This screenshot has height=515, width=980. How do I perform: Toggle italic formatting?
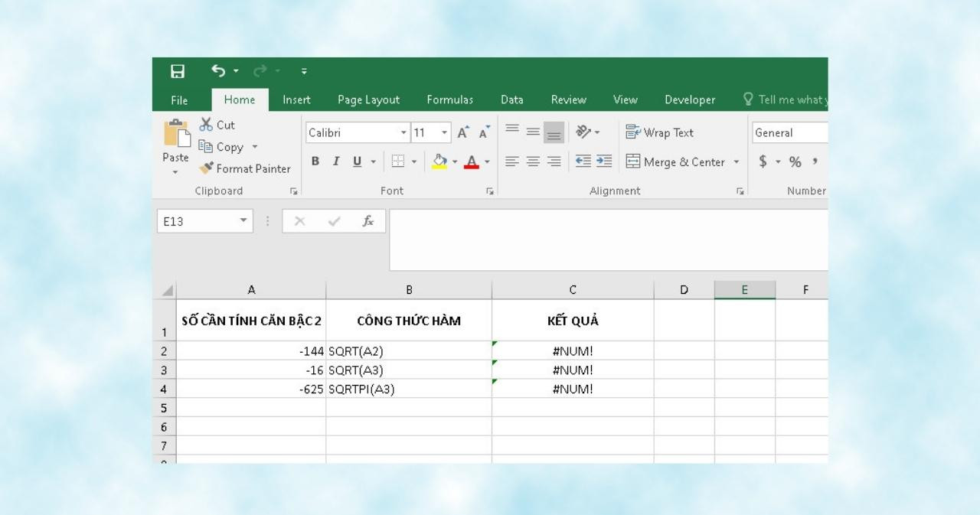click(x=335, y=162)
